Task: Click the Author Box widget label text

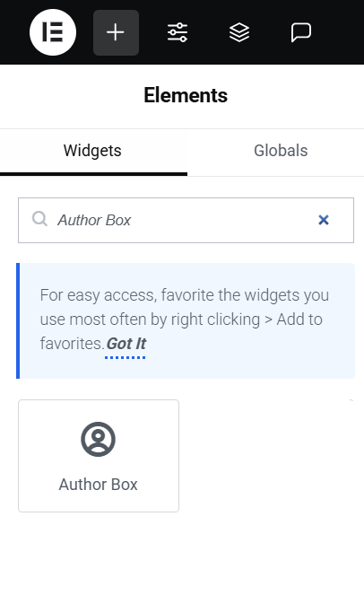Action: (98, 485)
